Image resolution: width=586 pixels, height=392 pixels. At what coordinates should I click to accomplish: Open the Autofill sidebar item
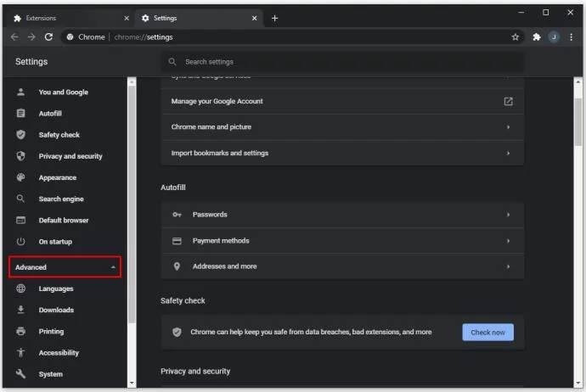pyautogui.click(x=50, y=113)
